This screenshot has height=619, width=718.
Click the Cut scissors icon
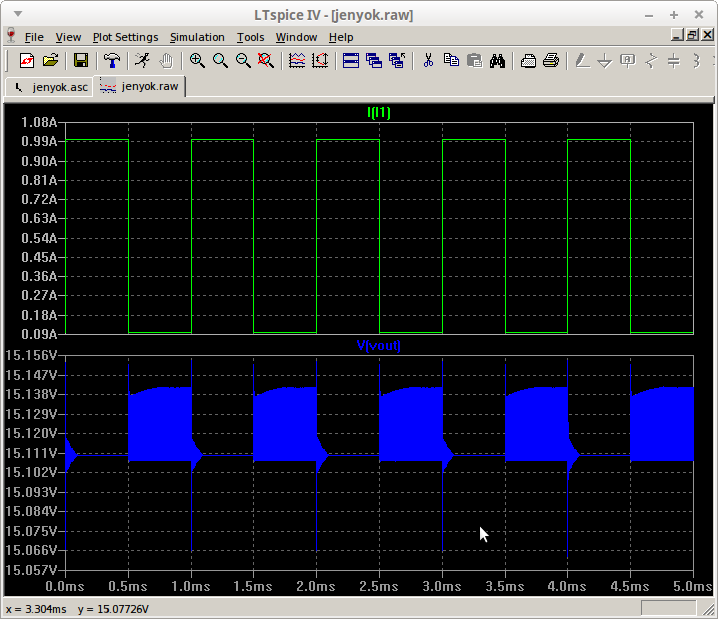pyautogui.click(x=428, y=60)
